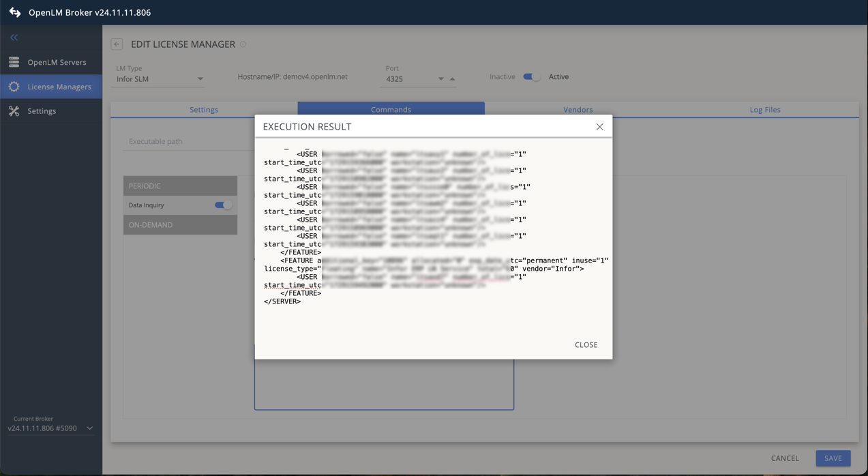Open Settings via the wrench icon

tap(14, 110)
